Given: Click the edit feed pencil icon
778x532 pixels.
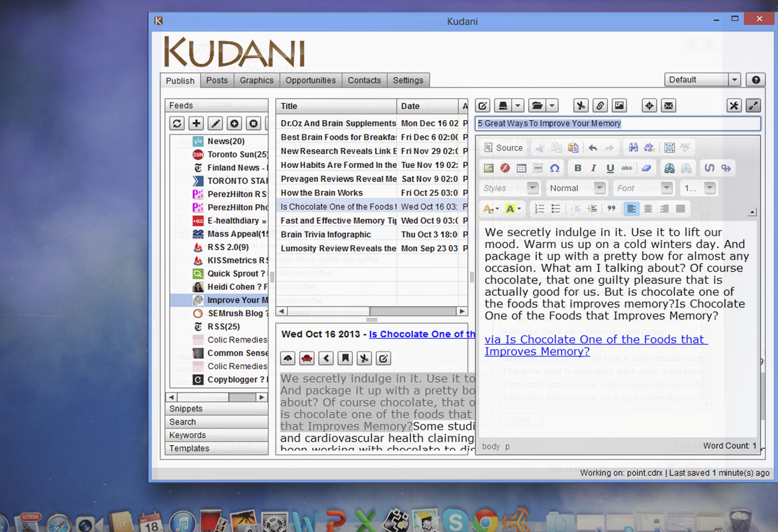Looking at the screenshot, I should point(215,123).
